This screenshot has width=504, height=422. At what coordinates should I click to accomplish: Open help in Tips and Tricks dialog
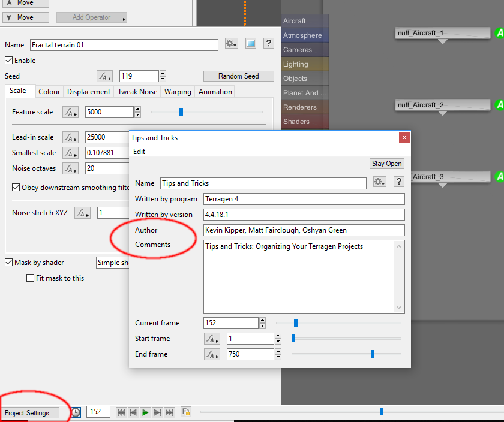point(399,182)
